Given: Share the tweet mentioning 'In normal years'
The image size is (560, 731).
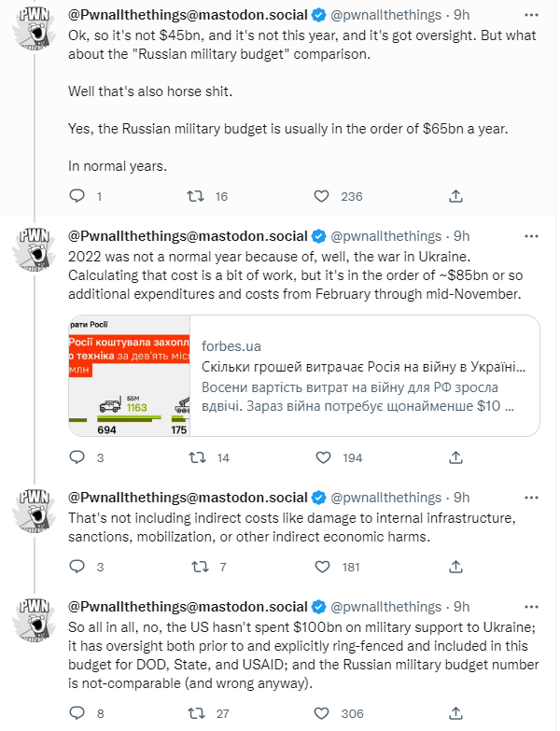Looking at the screenshot, I should (455, 196).
